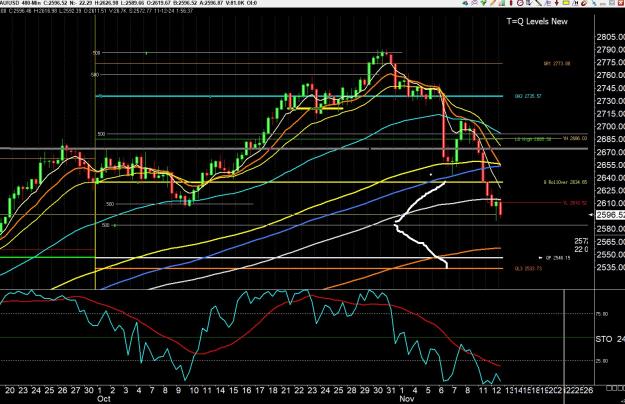
Task: Select the diagonal line drawing tool
Action: (x=539, y=2)
